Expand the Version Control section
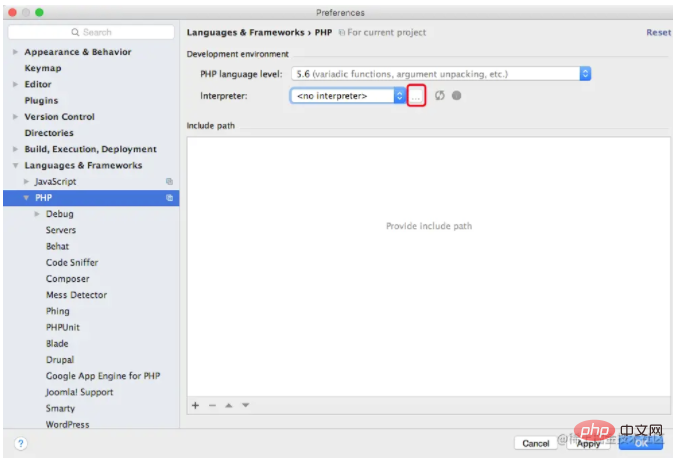The height and width of the screenshot is (463, 673). (x=15, y=117)
